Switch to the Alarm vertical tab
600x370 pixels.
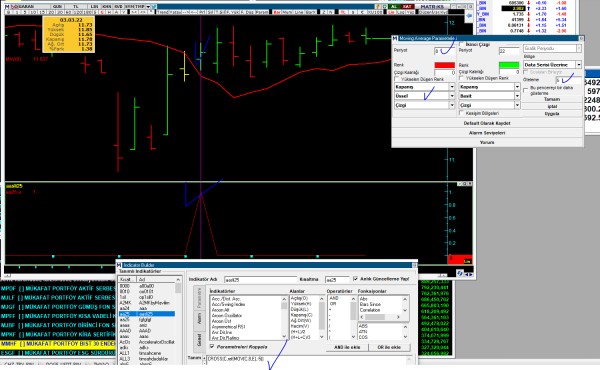point(199,319)
